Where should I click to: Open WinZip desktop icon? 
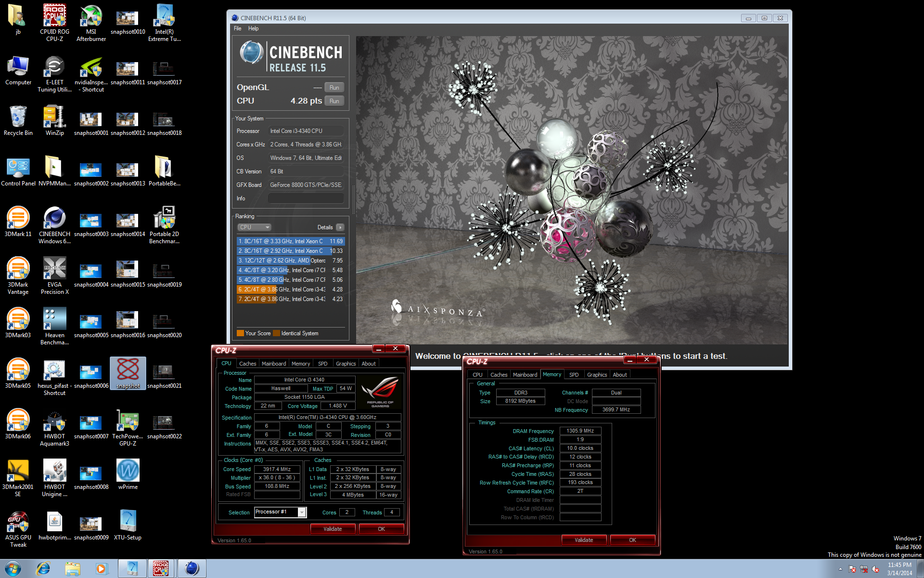coord(54,120)
